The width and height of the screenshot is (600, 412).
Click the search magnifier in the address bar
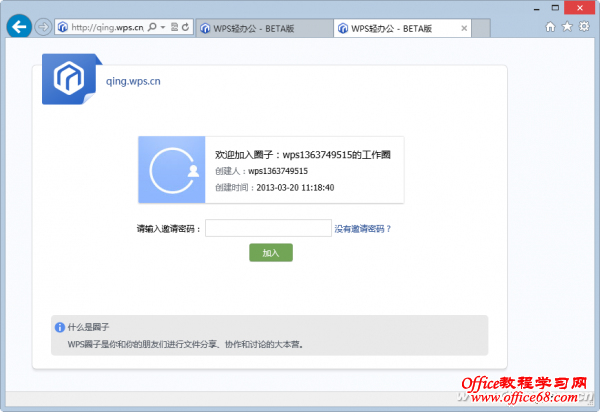[x=152, y=27]
